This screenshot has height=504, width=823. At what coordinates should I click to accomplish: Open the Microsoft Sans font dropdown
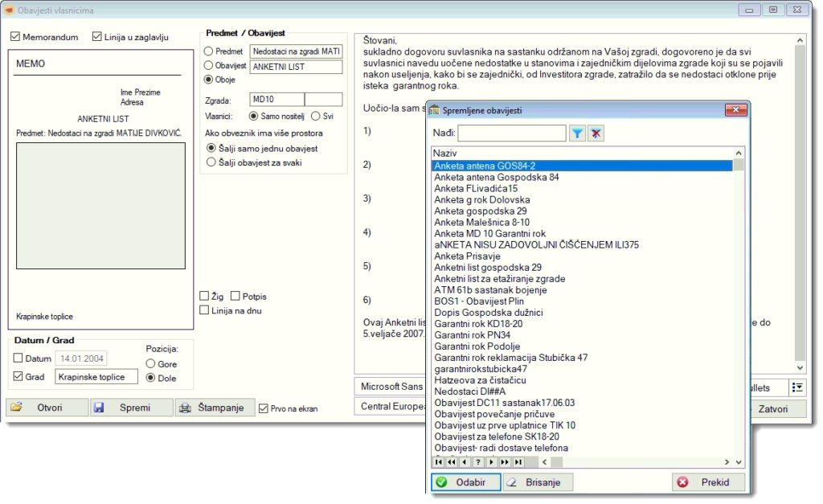coord(391,387)
